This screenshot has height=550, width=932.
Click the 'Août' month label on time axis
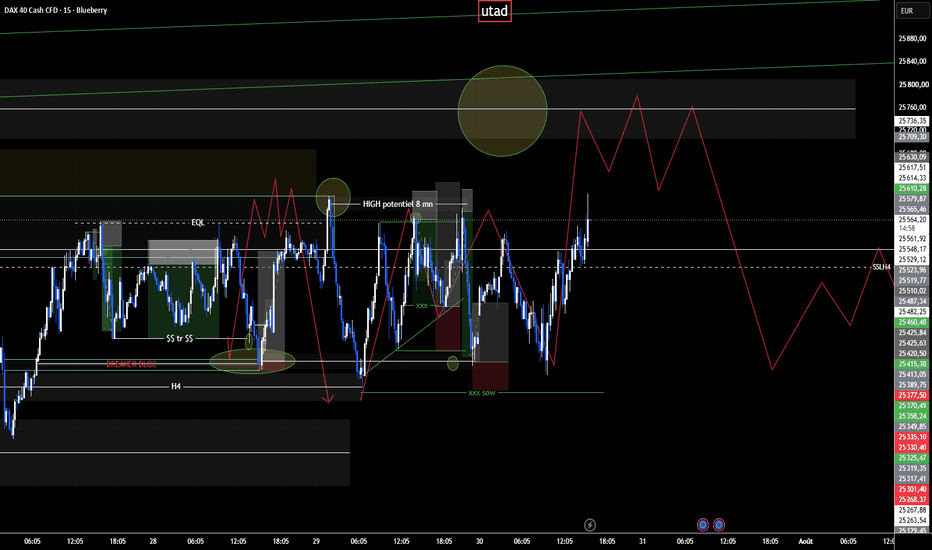[x=806, y=541]
